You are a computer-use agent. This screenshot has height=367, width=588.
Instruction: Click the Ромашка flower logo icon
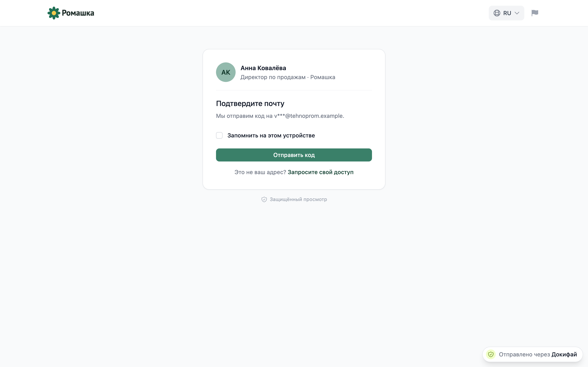click(x=54, y=13)
